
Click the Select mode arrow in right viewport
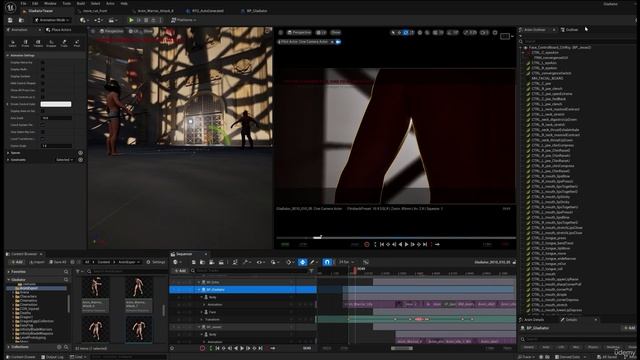(393, 32)
